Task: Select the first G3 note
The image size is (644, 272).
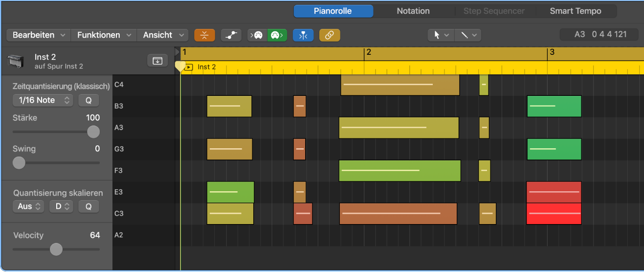Action: 230,149
